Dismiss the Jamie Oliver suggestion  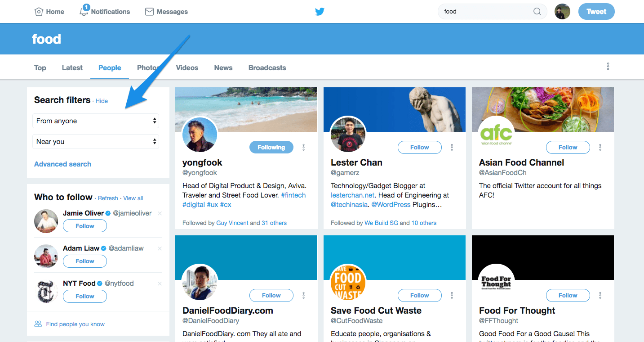coord(160,213)
